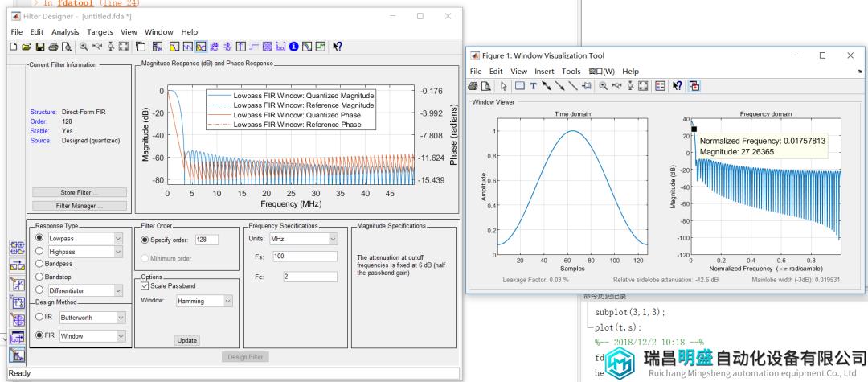868x382 pixels.
Task: Open Targets menu in Filter Designer
Action: click(100, 32)
